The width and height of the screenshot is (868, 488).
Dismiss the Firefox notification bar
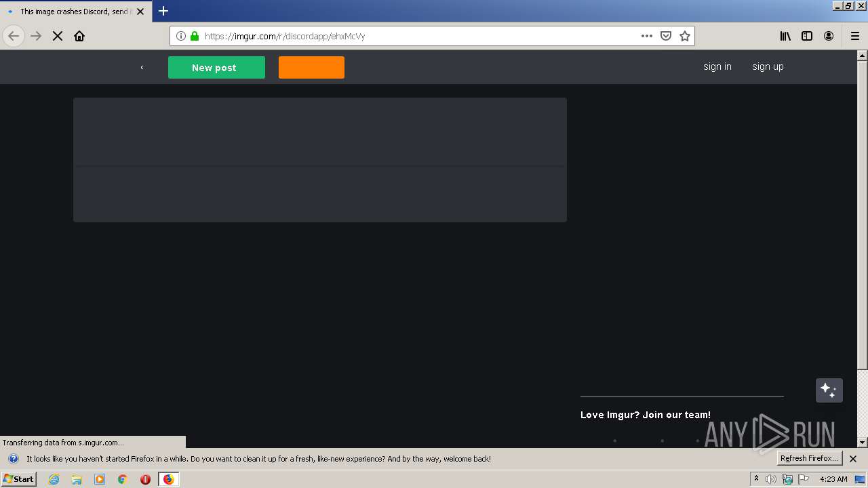tap(853, 459)
